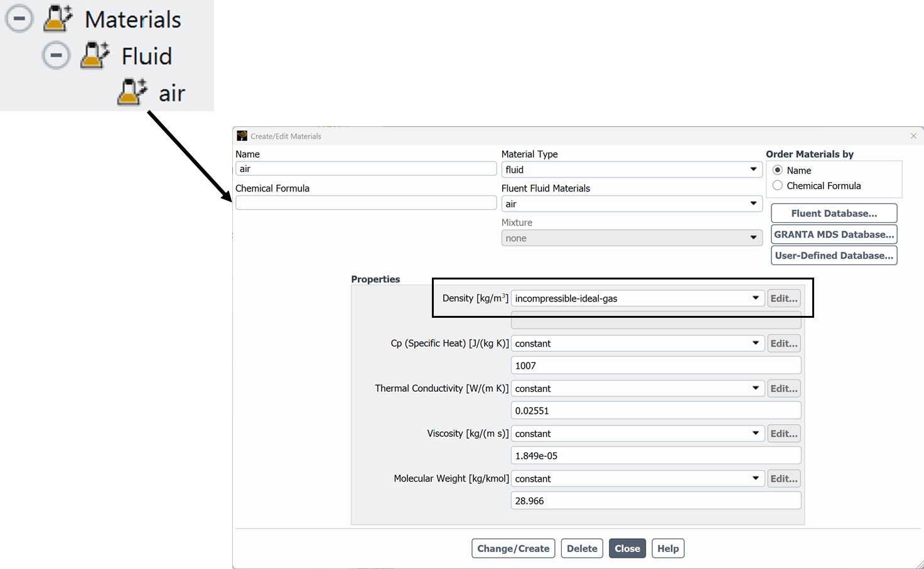924x569 pixels.
Task: Click the Delete button
Action: point(582,548)
